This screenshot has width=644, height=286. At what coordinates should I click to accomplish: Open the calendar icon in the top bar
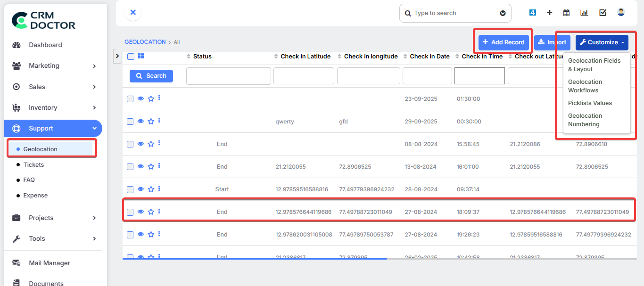pos(566,12)
